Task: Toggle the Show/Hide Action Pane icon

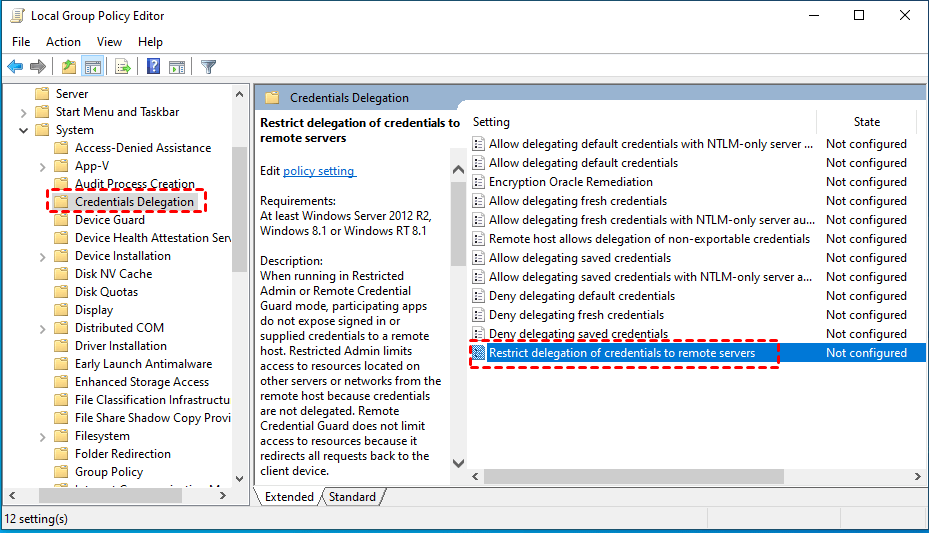Action: (177, 67)
